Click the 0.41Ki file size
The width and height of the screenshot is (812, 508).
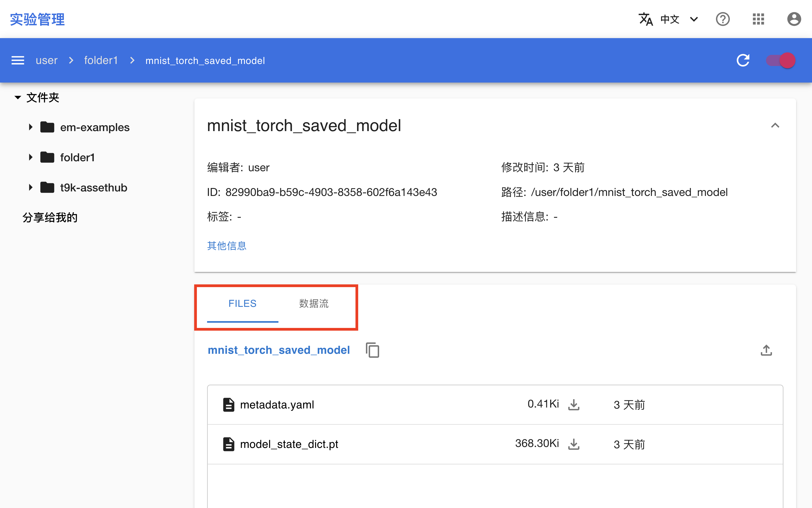(x=543, y=404)
